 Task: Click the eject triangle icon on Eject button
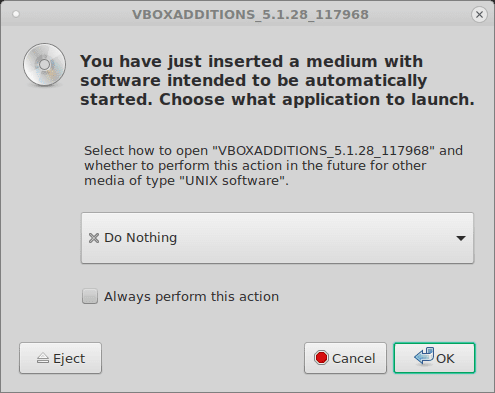tap(43, 358)
